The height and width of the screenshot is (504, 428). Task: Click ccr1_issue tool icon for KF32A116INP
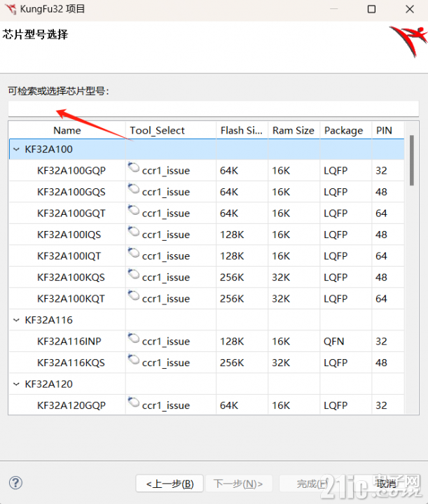(x=134, y=338)
